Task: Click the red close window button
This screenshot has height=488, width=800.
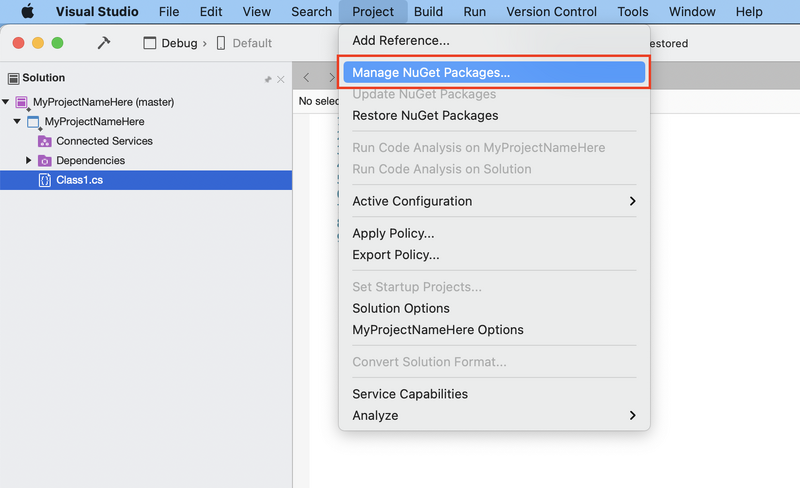Action: point(18,43)
